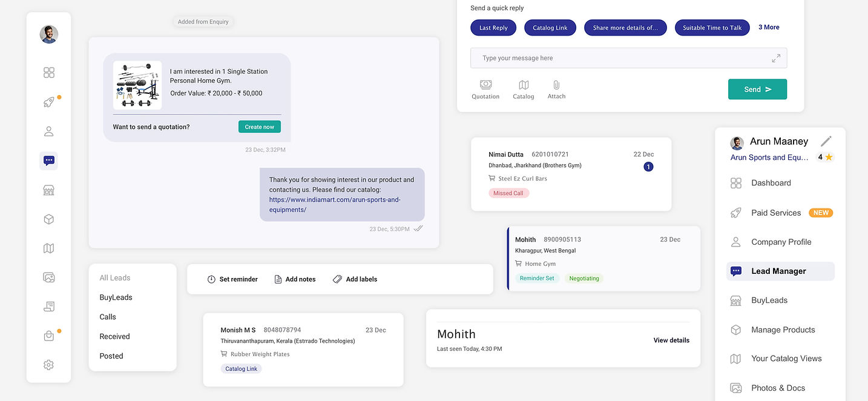Screen dimensions: 868x401
Task: Choose the Last Reply quick reply
Action: (493, 28)
